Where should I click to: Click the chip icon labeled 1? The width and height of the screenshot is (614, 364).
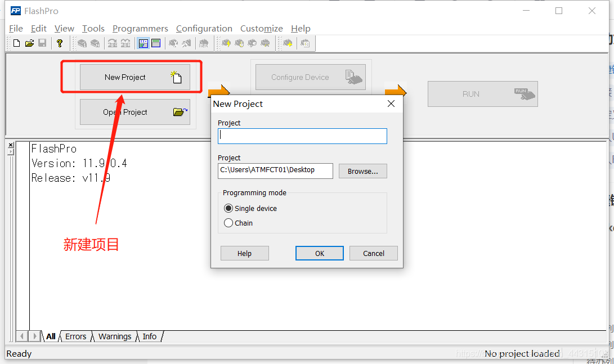(x=82, y=43)
